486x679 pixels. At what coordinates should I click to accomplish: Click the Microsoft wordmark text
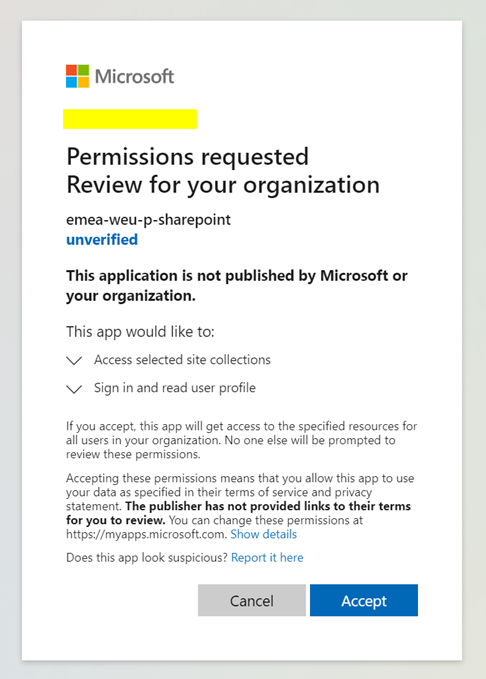tap(134, 77)
